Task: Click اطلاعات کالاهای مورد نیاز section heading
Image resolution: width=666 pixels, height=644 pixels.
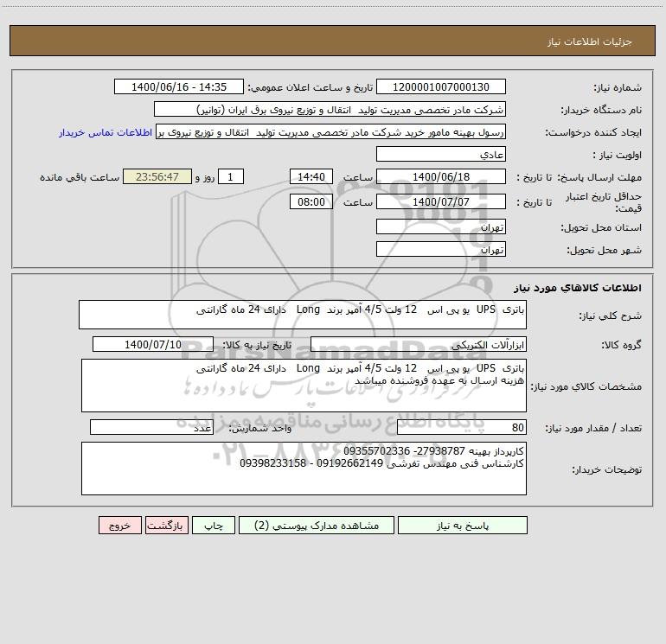Action: coord(578,288)
